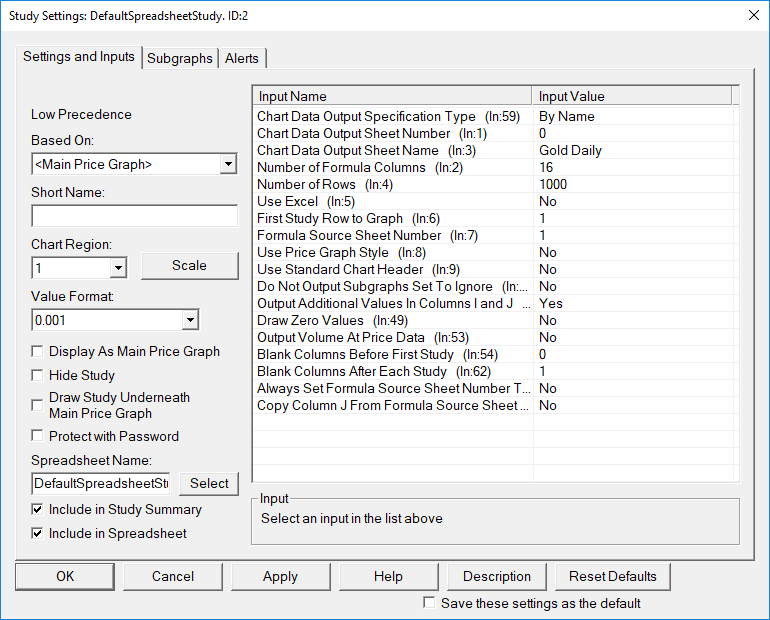Open the Based On dropdown list

point(228,164)
